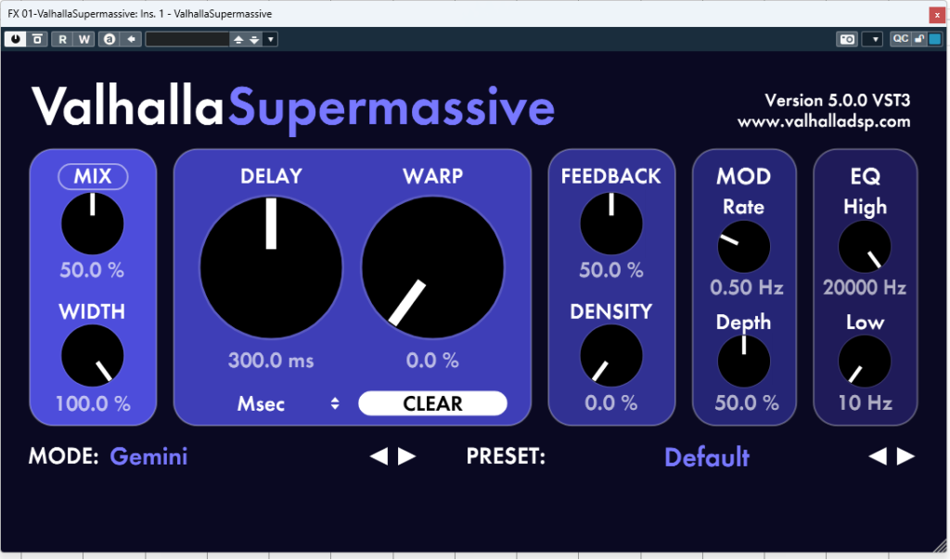The width and height of the screenshot is (950, 560).
Task: Click the copy A to B arrow icon
Action: 131,39
